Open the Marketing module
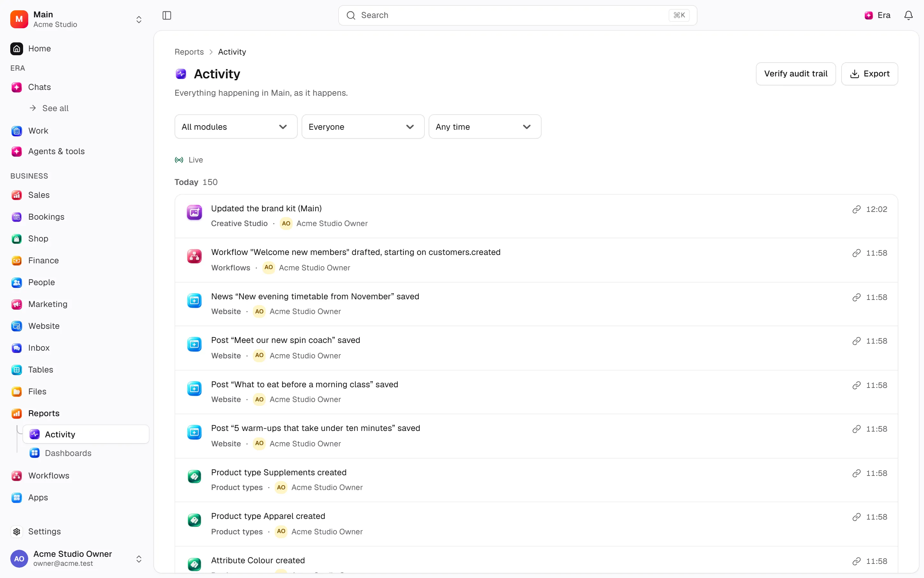Screen dimensions: 924x578 tap(76, 304)
